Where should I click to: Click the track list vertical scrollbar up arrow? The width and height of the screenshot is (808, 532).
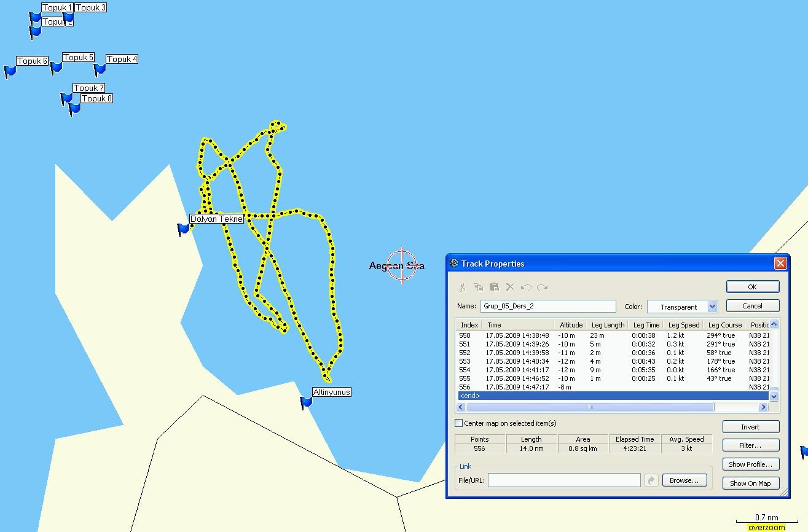(x=774, y=324)
